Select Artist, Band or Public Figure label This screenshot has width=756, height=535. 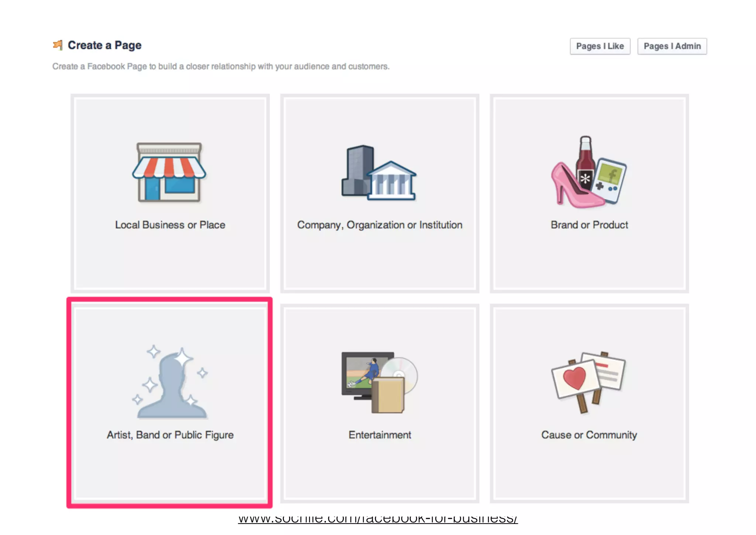click(170, 435)
